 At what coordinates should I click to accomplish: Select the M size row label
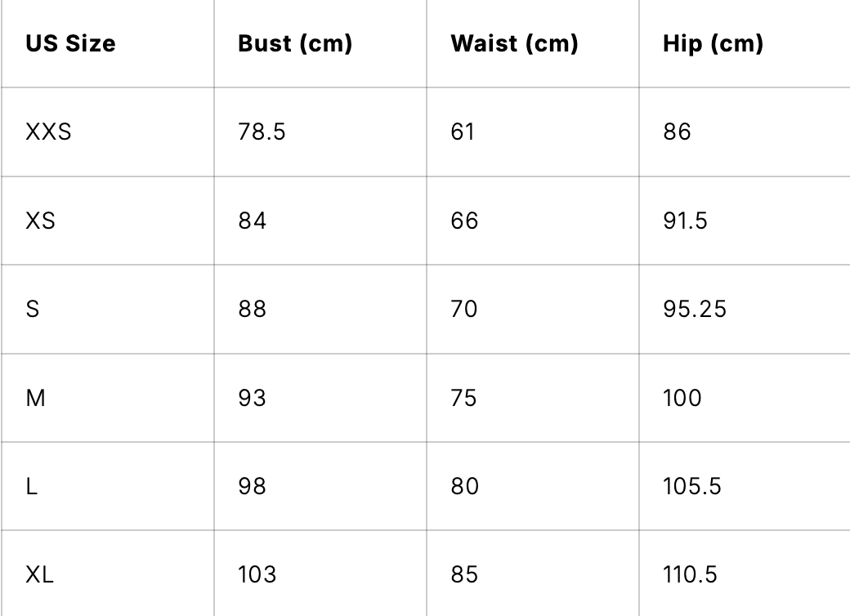click(36, 398)
